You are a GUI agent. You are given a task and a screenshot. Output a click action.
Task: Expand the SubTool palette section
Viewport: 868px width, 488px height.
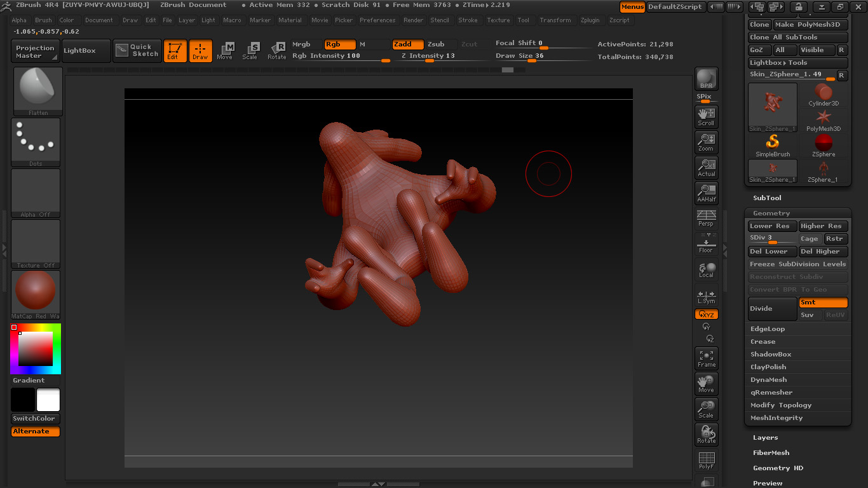pos(767,198)
